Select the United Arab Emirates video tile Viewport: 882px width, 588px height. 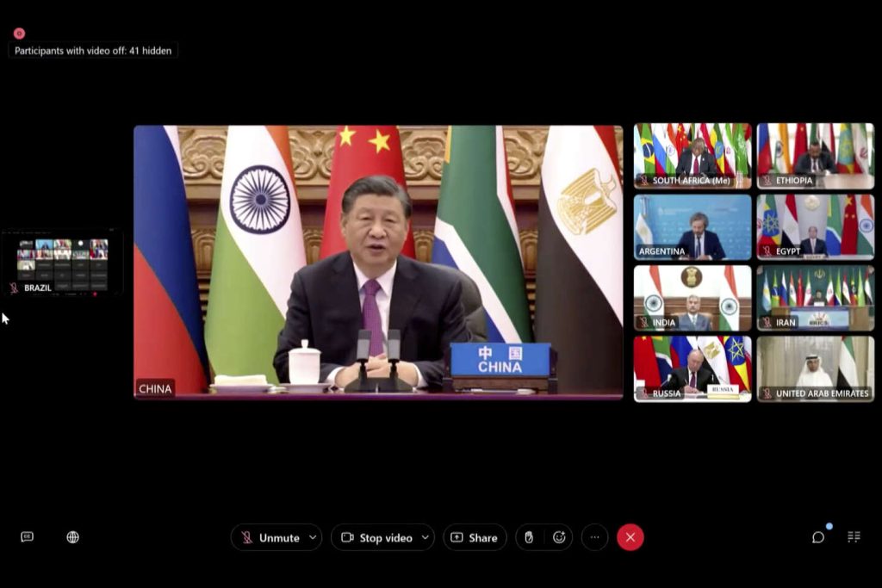coord(815,368)
